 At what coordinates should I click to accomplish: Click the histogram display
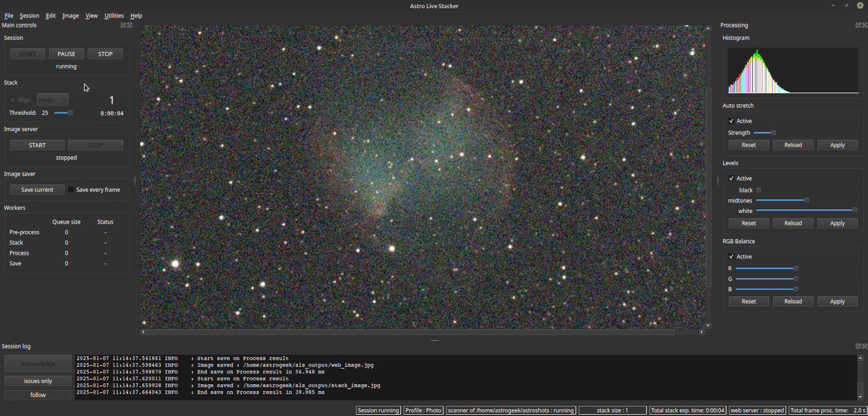pyautogui.click(x=792, y=69)
